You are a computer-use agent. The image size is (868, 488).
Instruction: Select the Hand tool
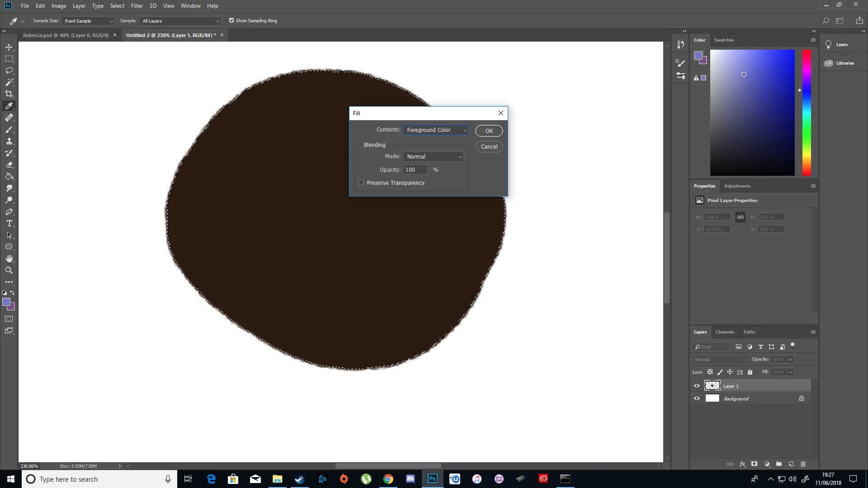[x=9, y=258]
